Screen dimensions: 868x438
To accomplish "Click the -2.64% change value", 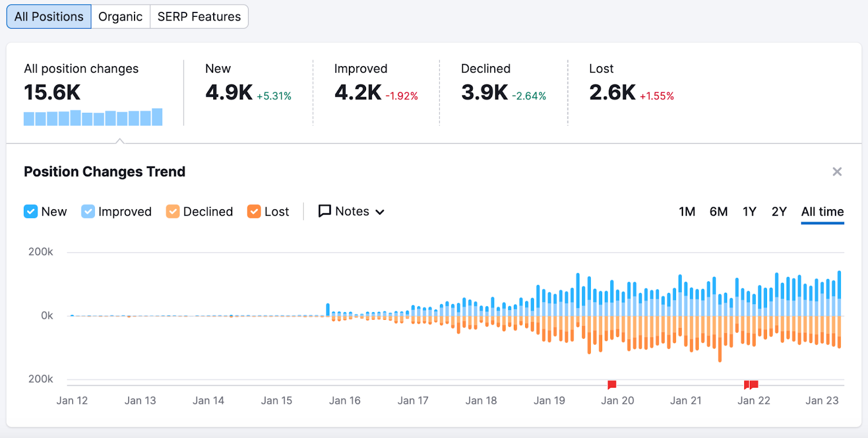I will click(x=529, y=96).
